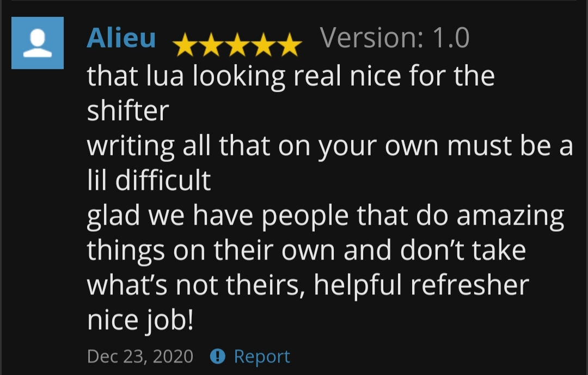Click the nice job! text
The image size is (588, 375).
coord(140,320)
